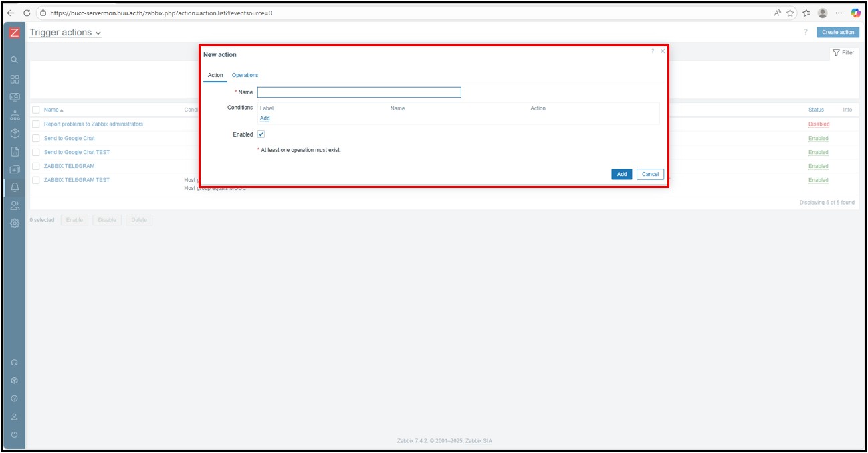Open the Monitoring icon in sidebar
868x453 pixels.
pos(15,97)
